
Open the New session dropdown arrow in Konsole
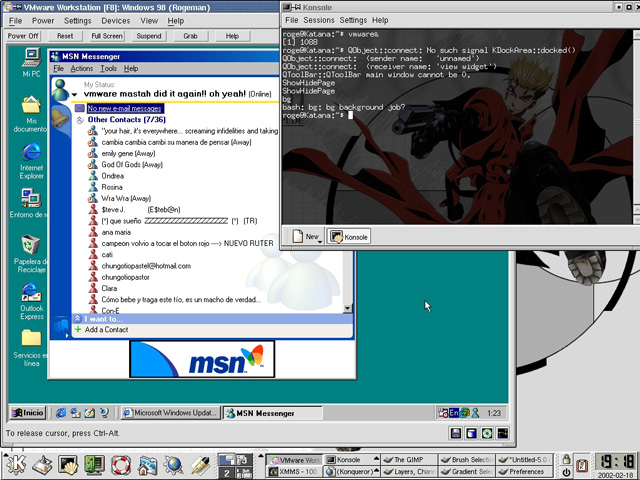(x=320, y=242)
